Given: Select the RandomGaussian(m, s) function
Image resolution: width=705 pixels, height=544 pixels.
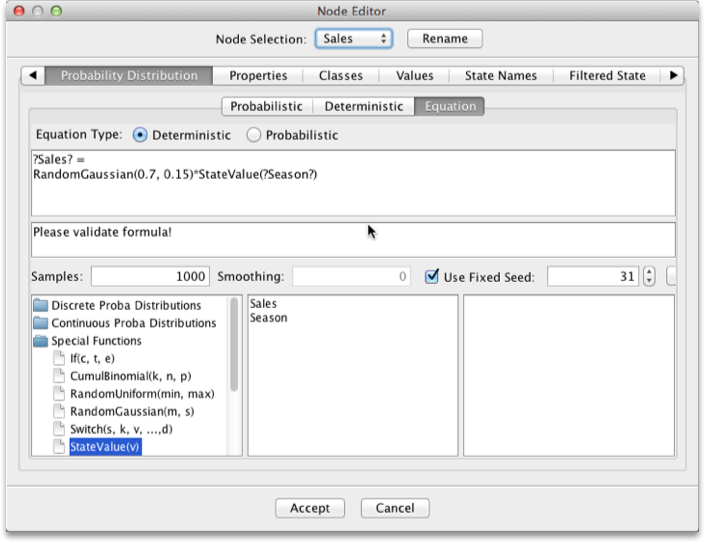Looking at the screenshot, I should tap(132, 411).
